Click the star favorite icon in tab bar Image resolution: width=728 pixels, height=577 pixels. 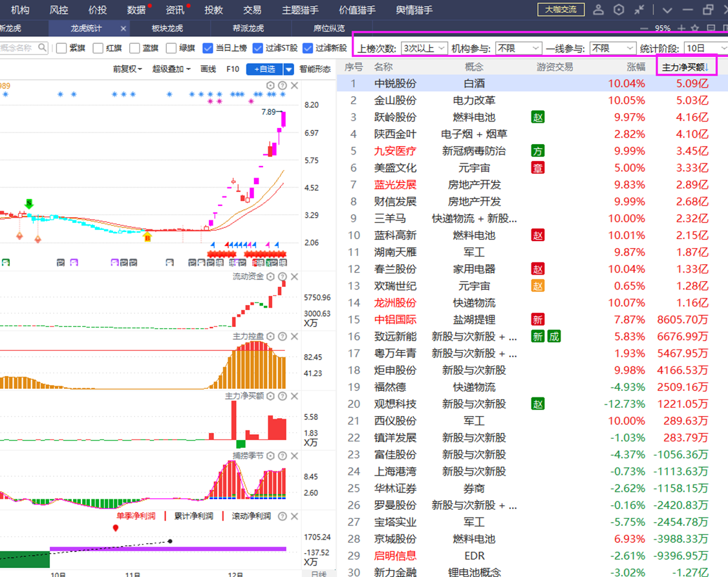pos(695,28)
